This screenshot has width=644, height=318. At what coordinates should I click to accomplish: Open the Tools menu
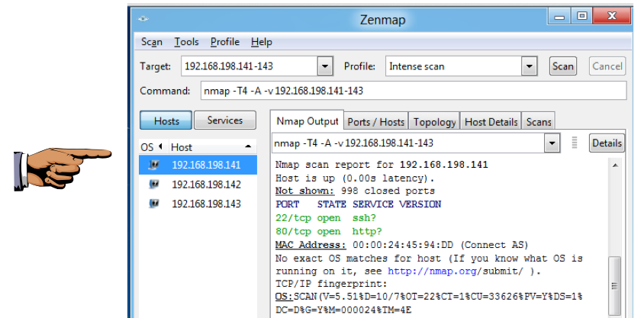186,42
